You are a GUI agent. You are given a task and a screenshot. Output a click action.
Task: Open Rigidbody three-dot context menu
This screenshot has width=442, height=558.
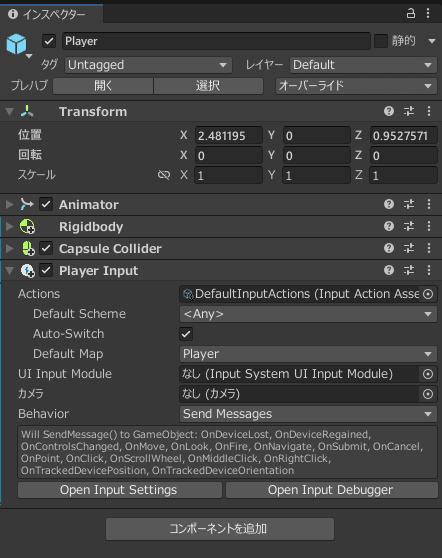pos(429,226)
